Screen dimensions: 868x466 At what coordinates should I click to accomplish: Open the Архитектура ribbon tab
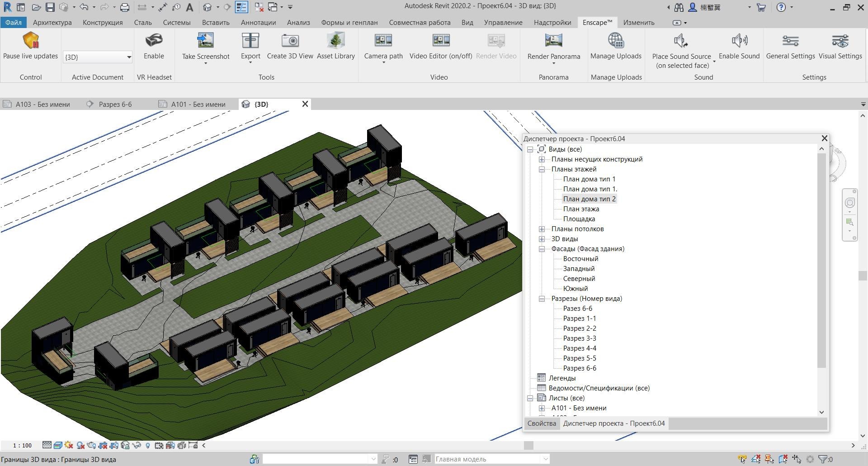pos(52,22)
